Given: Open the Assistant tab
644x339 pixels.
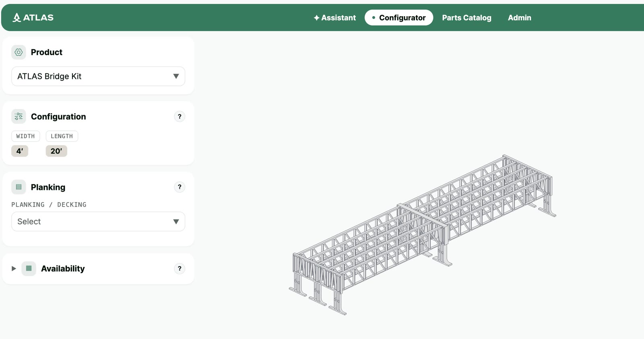Looking at the screenshot, I should [x=334, y=18].
